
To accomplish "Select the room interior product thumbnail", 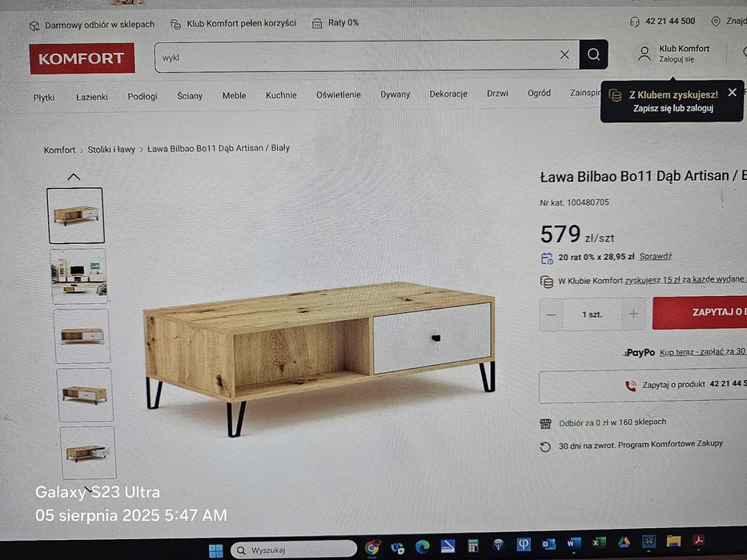I will [79, 276].
